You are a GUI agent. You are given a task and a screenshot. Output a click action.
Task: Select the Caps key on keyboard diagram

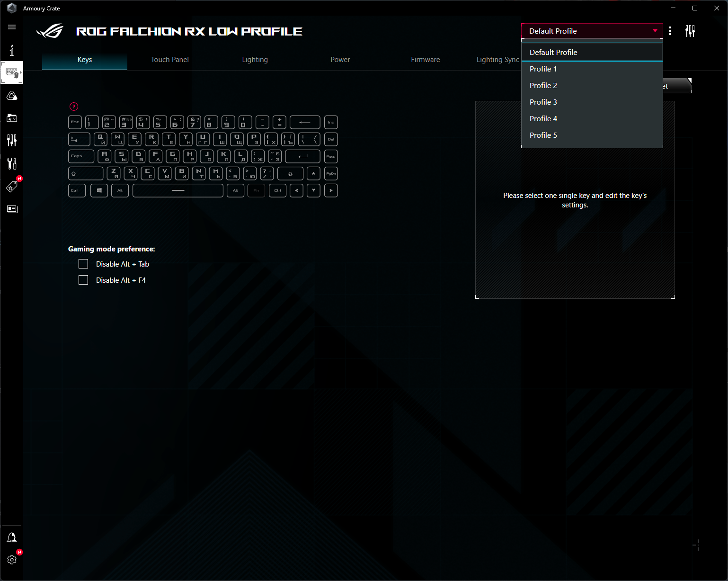click(81, 156)
